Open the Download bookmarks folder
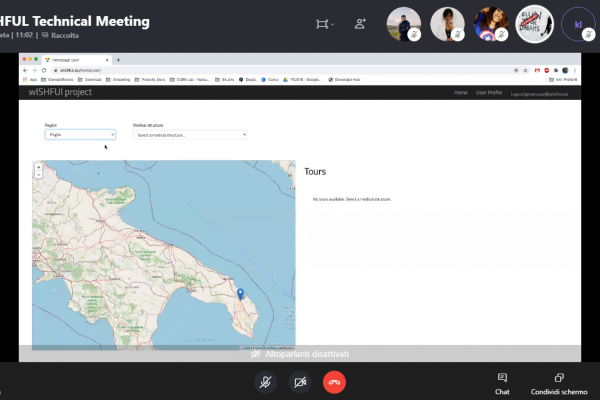 tap(90, 80)
